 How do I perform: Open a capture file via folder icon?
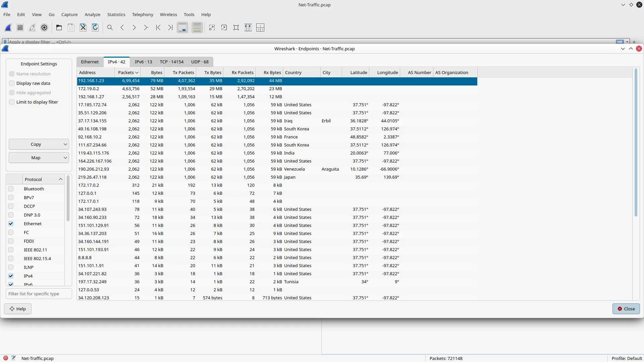click(x=59, y=27)
